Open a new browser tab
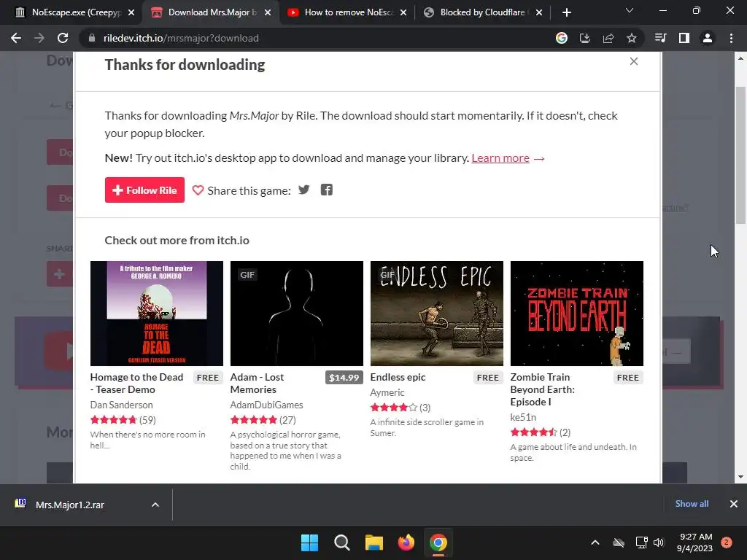747x560 pixels. point(566,12)
